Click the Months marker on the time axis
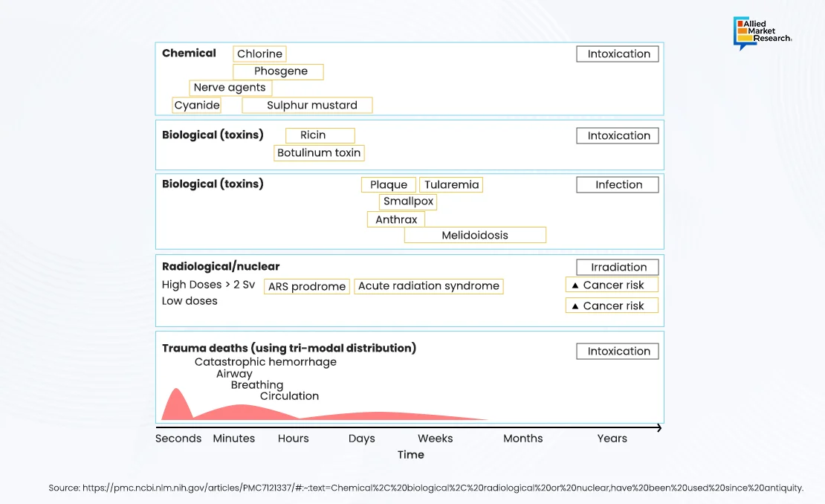This screenshot has width=825, height=504. pos(522,439)
